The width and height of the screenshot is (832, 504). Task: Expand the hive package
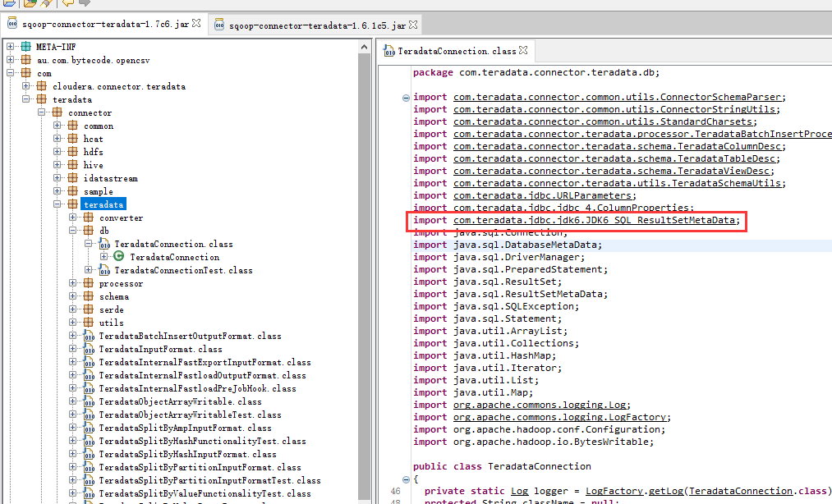(x=57, y=165)
